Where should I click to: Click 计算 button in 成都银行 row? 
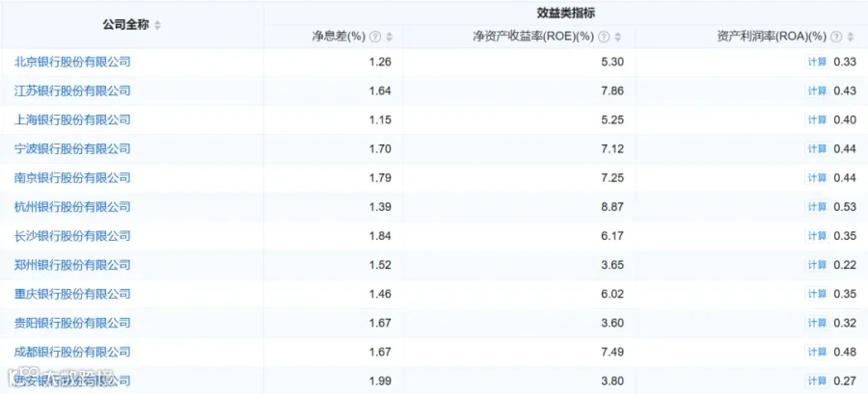pos(817,352)
